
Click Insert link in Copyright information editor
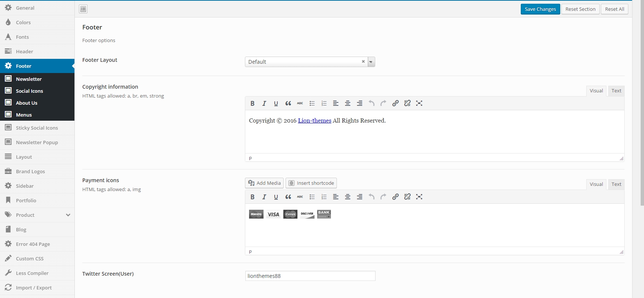395,103
